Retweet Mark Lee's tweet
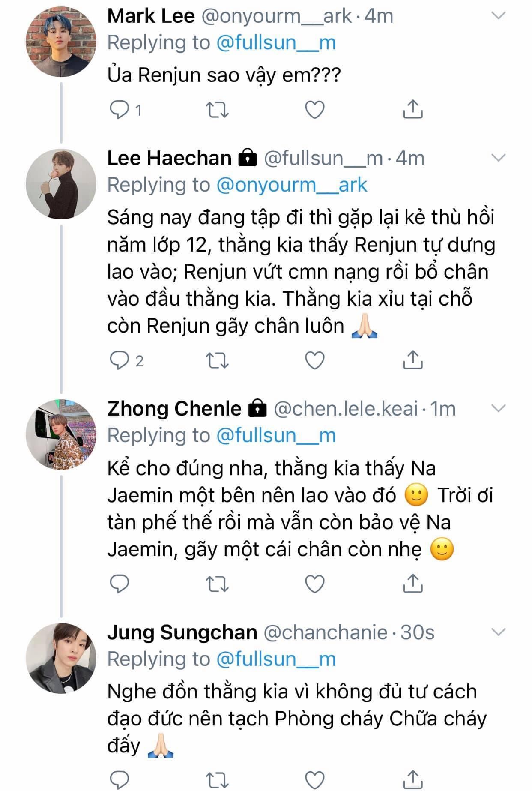 click(x=217, y=110)
